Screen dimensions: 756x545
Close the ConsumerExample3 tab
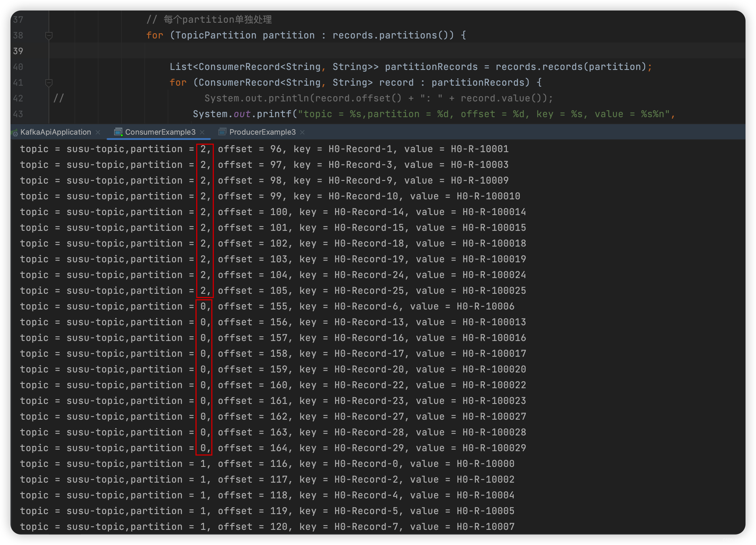[202, 132]
